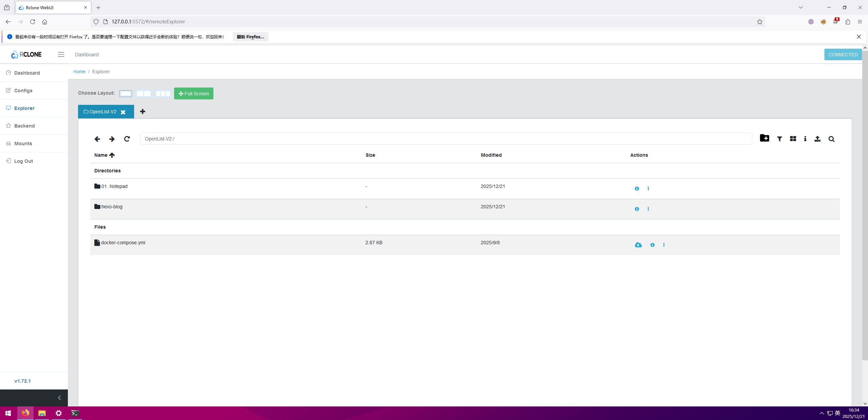The height and width of the screenshot is (420, 868).
Task: Toggle the sidebar hamburger menu
Action: tap(61, 55)
